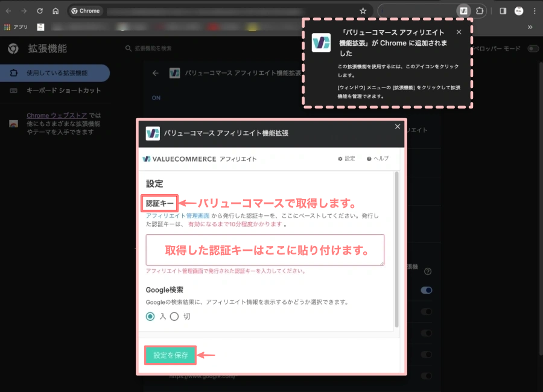Open キーボード ショートカット in sidebar
The image size is (543, 392).
[55, 90]
